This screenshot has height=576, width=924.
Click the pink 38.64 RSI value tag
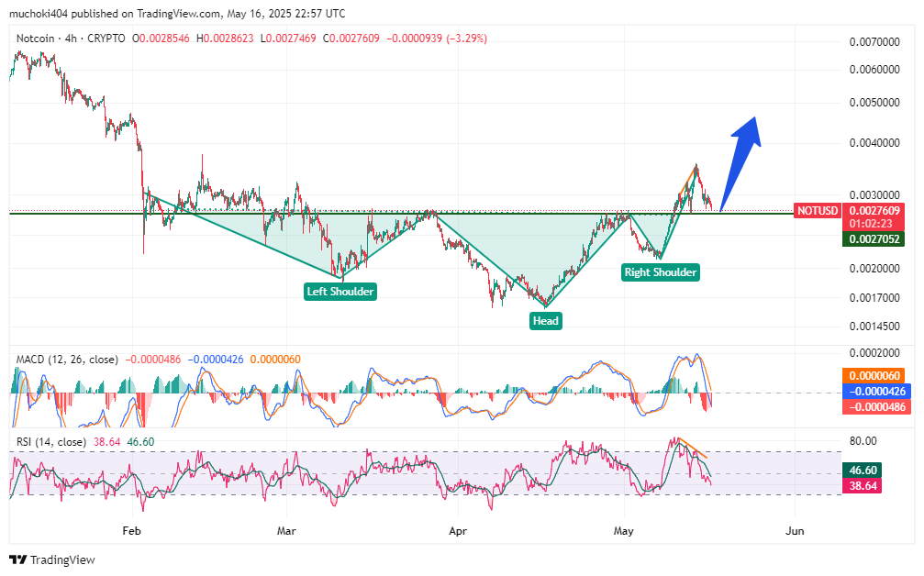pos(863,485)
